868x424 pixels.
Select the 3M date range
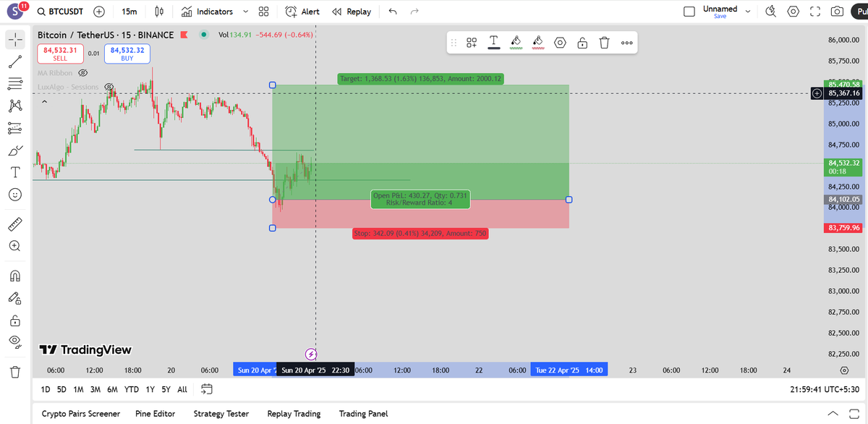95,389
